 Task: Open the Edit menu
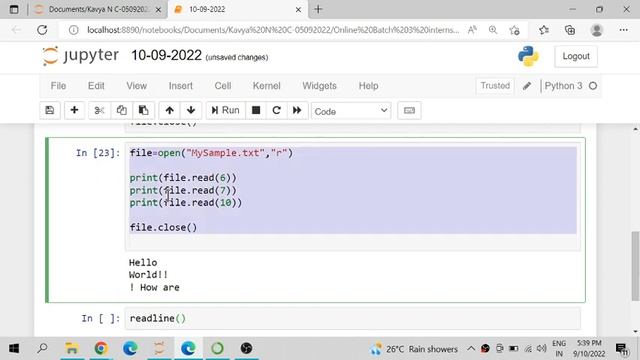[x=96, y=86]
